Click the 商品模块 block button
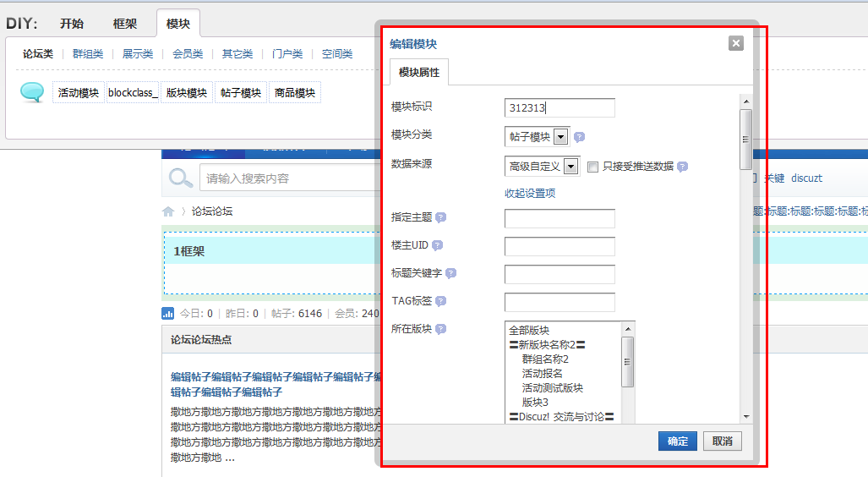The height and width of the screenshot is (477, 868). (x=294, y=92)
